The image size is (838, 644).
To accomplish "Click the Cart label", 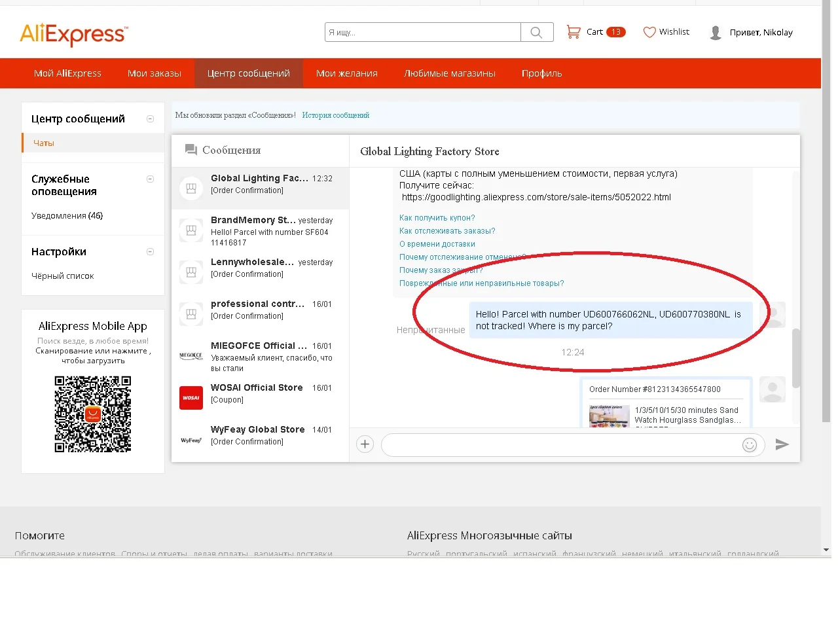I will [594, 32].
